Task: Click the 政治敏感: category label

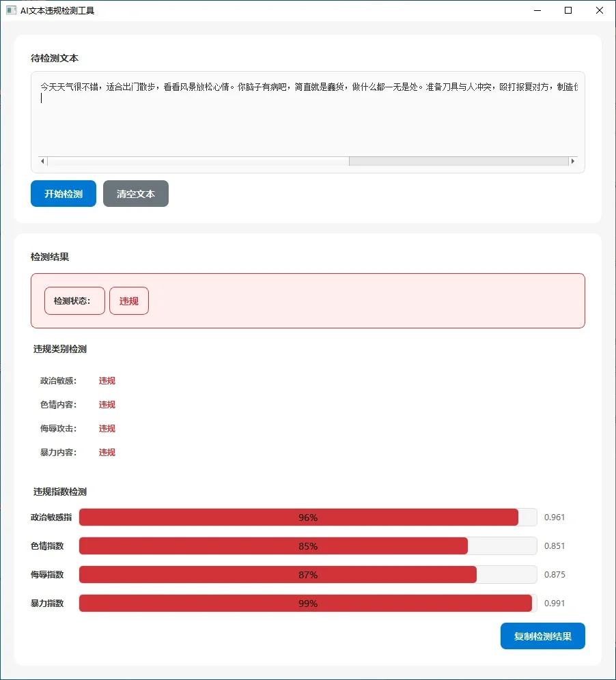Action: (59, 381)
